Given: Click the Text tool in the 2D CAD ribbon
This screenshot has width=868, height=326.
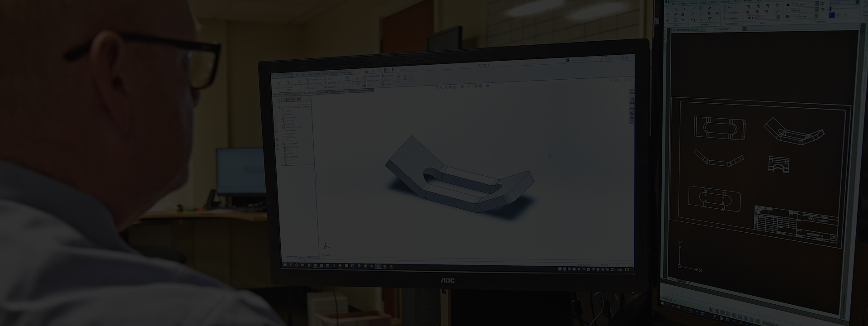Looking at the screenshot, I should pos(728,7).
